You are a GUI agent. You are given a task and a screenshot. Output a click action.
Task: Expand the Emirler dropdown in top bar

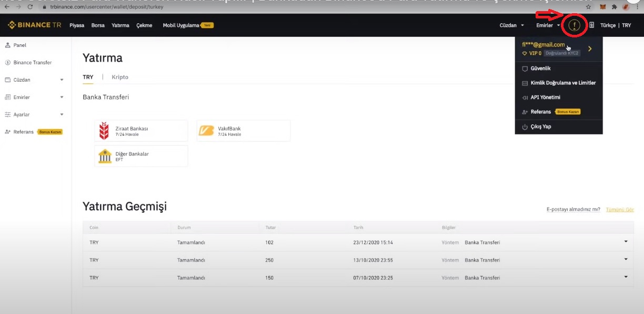[x=548, y=25]
